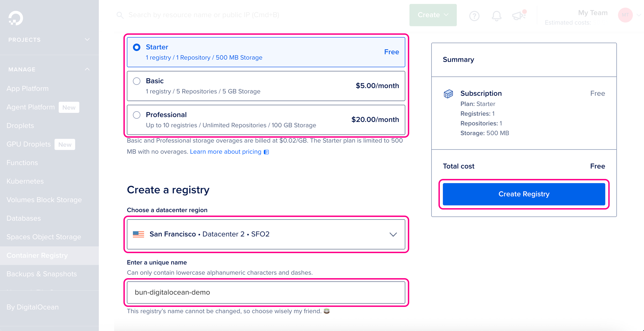644x331 pixels.
Task: Click the Create Registry button
Action: (524, 194)
